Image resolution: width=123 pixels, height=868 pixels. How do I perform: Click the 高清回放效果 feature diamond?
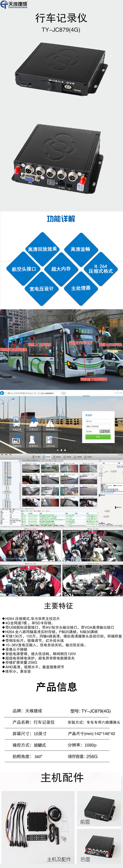[x=42, y=249]
